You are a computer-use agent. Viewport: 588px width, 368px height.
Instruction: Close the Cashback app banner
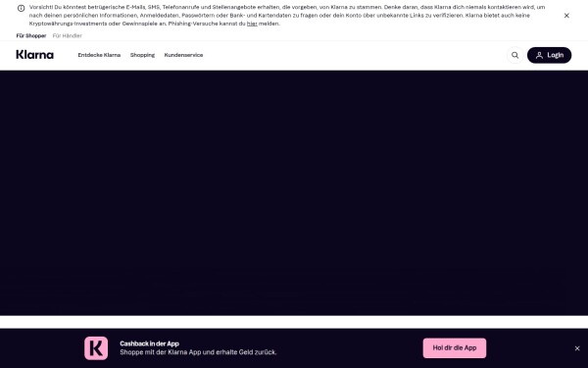point(577,348)
